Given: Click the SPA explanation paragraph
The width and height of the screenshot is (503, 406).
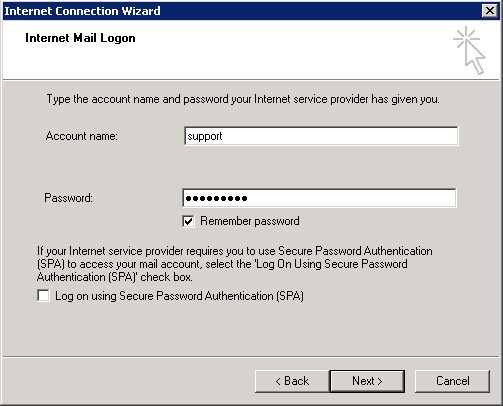Looking at the screenshot, I should [235, 264].
